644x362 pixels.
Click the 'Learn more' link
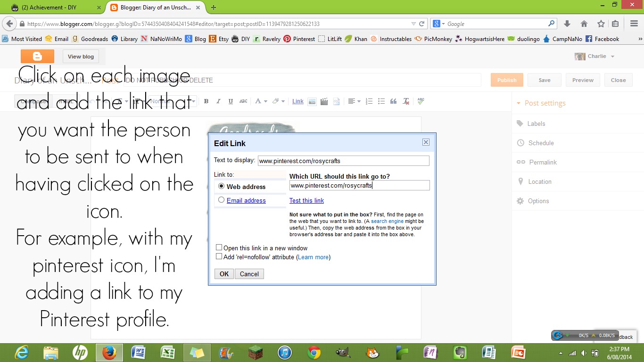click(314, 257)
